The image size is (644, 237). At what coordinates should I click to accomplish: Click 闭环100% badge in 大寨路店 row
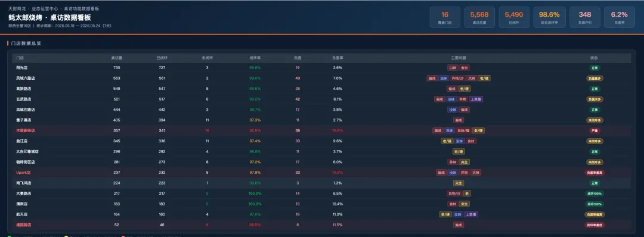(595, 194)
